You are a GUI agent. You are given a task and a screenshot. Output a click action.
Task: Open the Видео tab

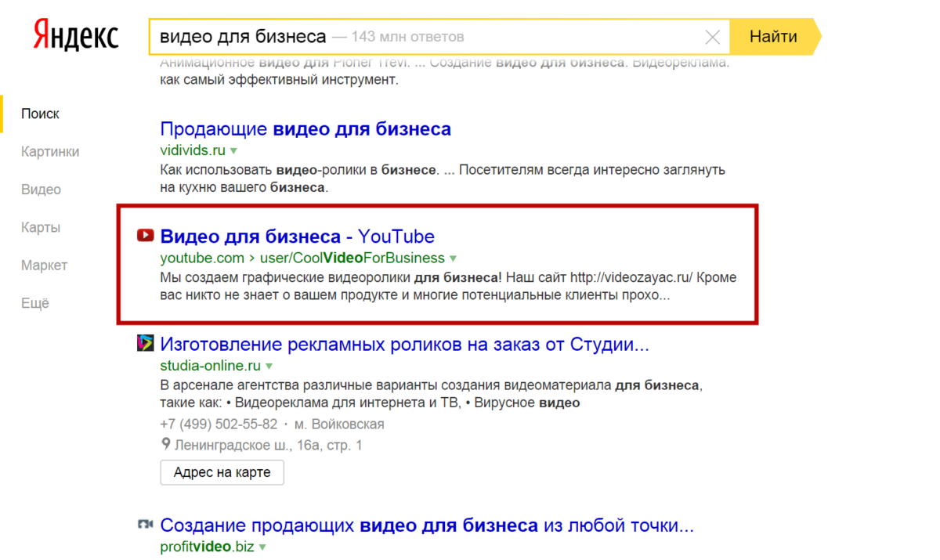41,190
